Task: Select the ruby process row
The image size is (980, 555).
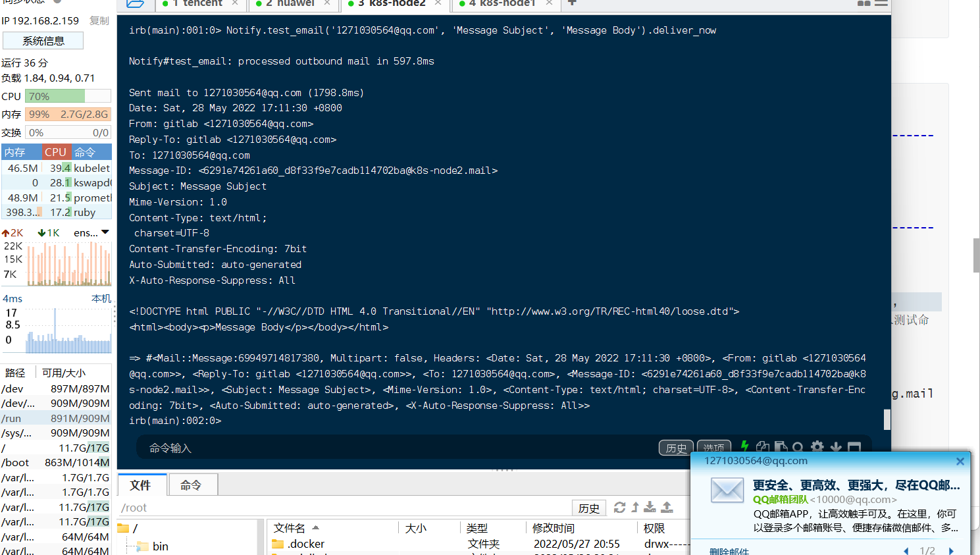Action: tap(57, 212)
